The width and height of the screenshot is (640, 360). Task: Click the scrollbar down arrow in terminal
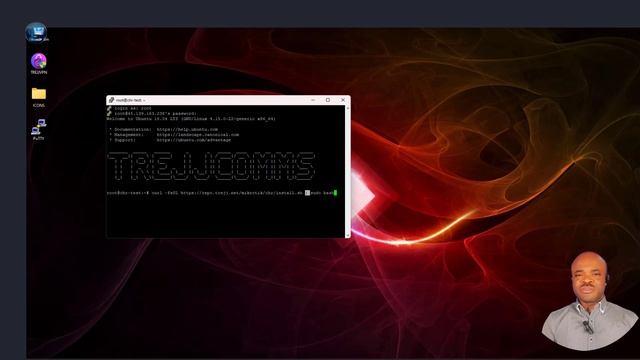(x=348, y=235)
